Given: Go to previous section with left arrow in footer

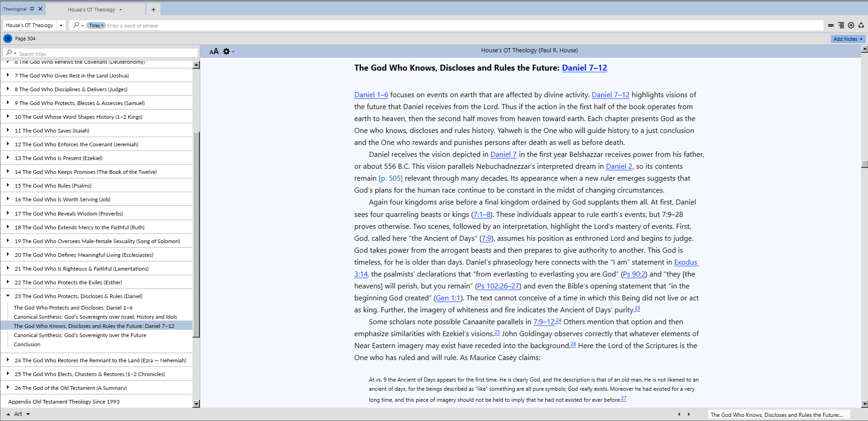Looking at the screenshot, I should point(679,414).
